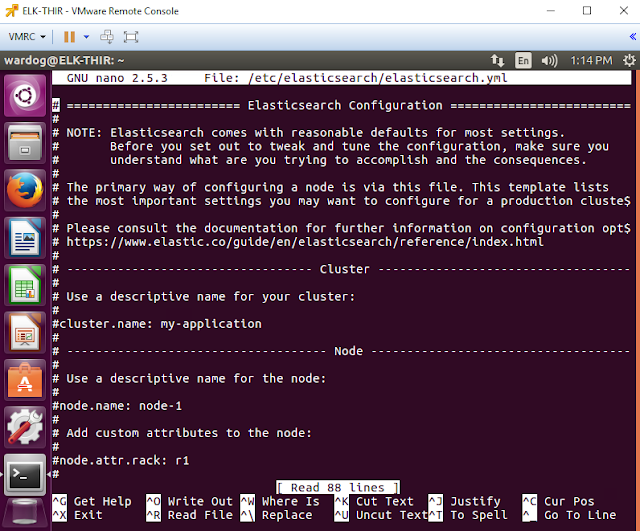Open network connections indicator
This screenshot has height=531, width=640.
point(497,60)
